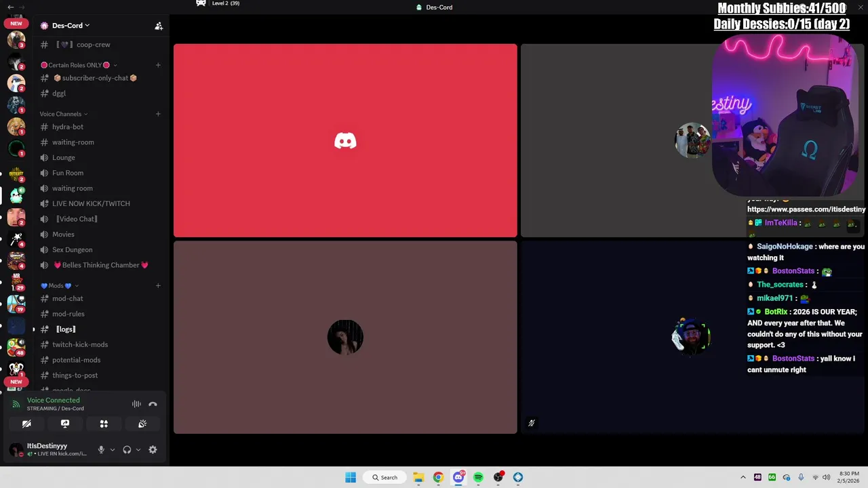
Task: Add channel to Certain Roles ONLY category
Action: 158,65
